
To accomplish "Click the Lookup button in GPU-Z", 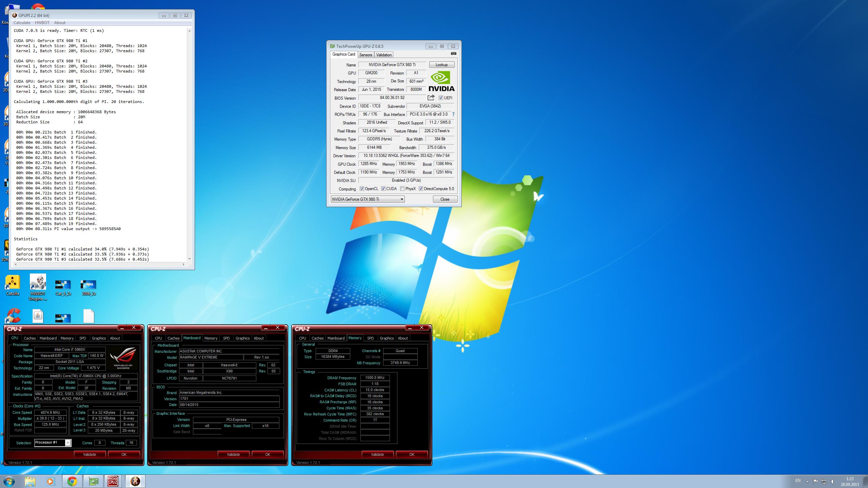I will 441,65.
